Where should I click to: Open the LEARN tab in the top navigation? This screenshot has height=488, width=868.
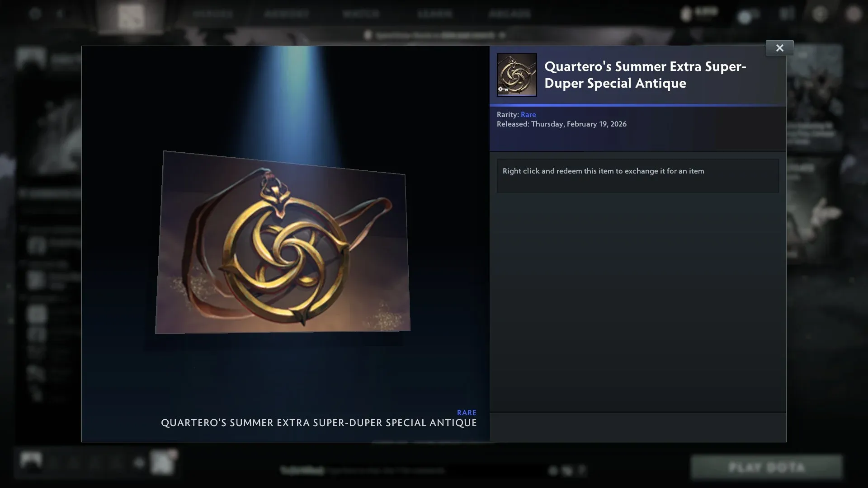[434, 14]
